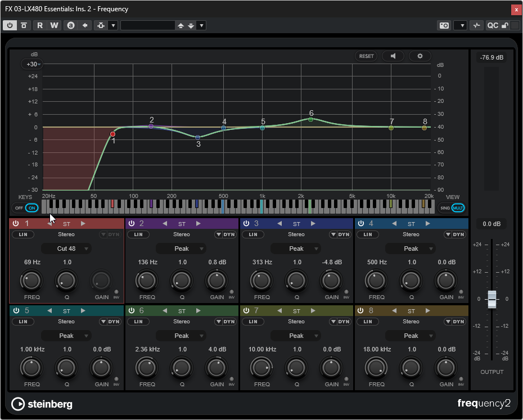Viewport: 523px width, 420px height.
Task: Open the band 8 Peak filter type dropdown
Action: (411, 336)
